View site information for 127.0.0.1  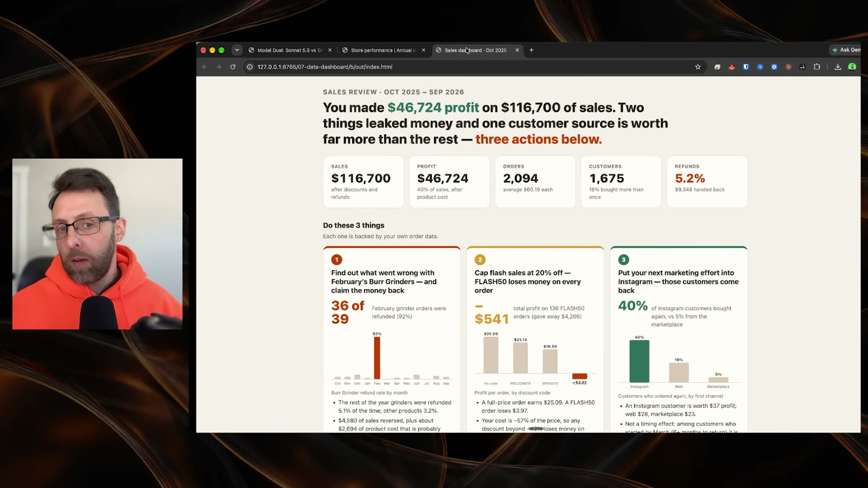(250, 67)
